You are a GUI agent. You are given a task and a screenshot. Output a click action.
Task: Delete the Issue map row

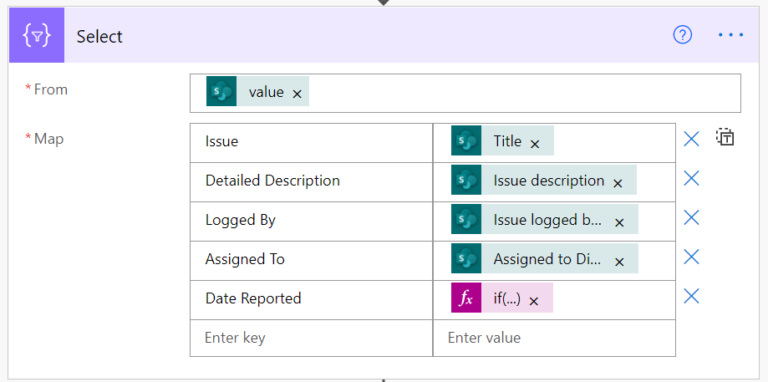point(691,139)
